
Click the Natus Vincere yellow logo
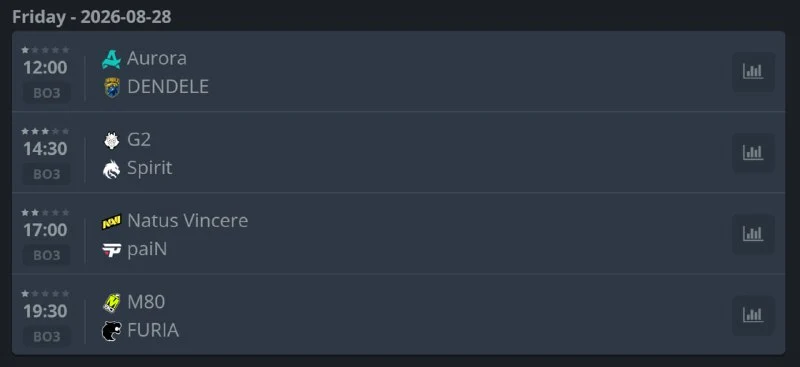pos(111,222)
